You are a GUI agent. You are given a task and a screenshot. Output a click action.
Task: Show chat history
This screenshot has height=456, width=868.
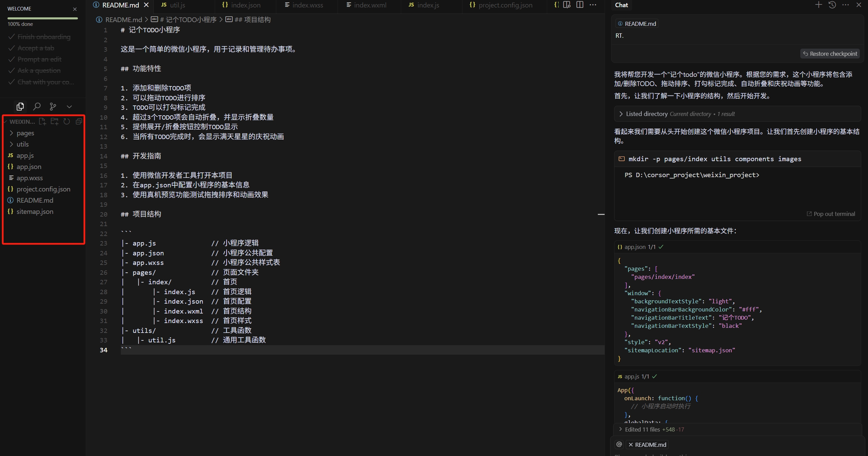pyautogui.click(x=832, y=5)
